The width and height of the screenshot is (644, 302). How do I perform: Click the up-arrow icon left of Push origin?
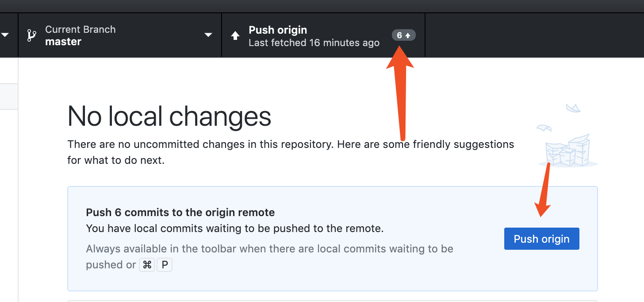point(235,35)
